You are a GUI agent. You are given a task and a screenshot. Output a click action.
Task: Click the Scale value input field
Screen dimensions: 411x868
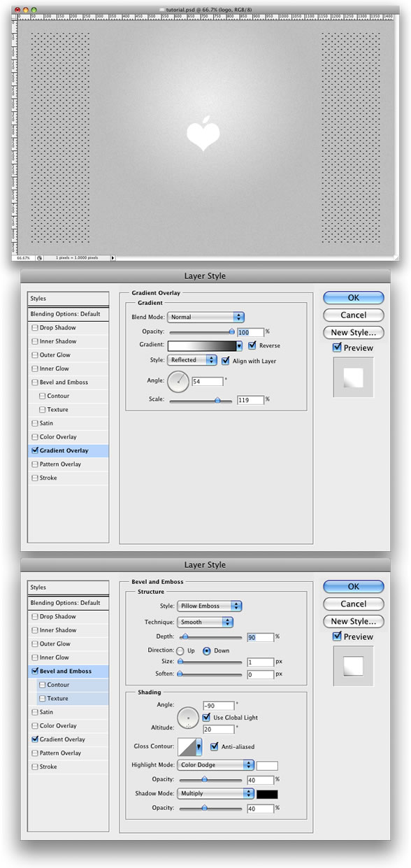pyautogui.click(x=250, y=400)
